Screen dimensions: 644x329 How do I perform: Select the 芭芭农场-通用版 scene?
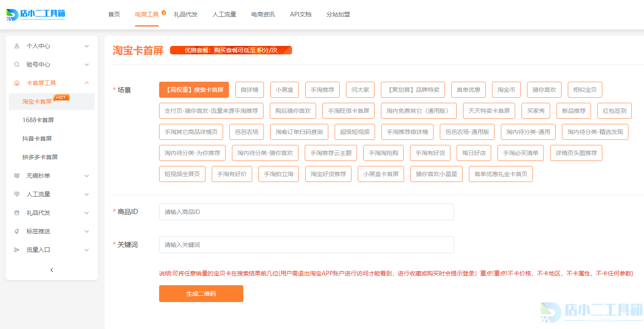point(467,132)
